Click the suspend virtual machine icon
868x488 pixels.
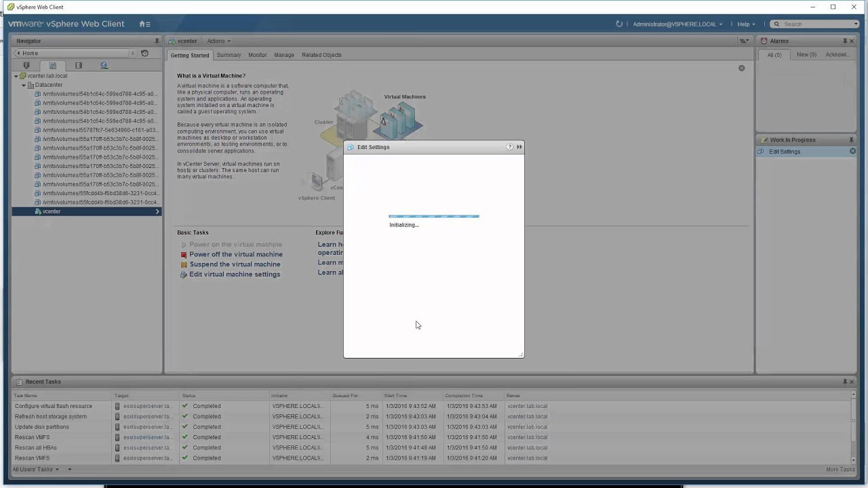click(184, 264)
